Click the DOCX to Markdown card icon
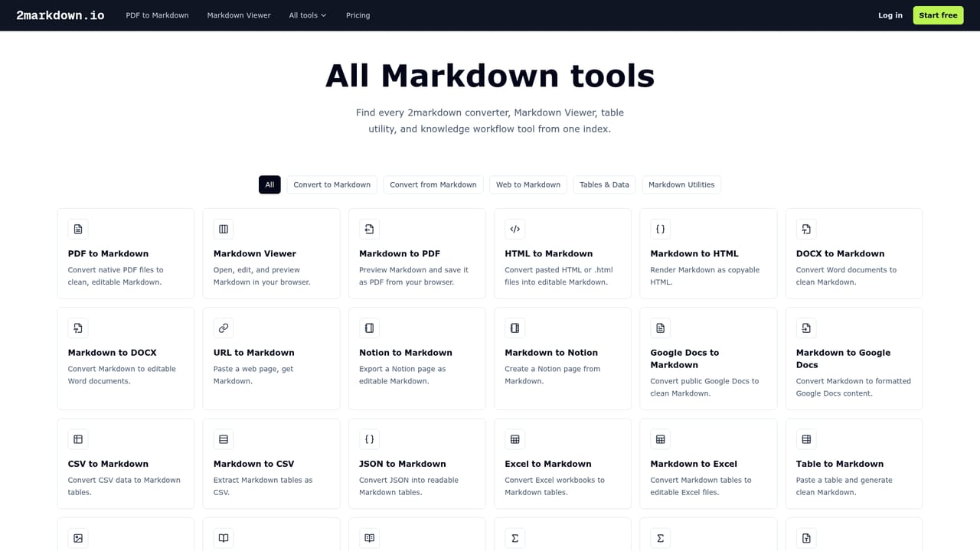This screenshot has width=980, height=551. tap(806, 229)
